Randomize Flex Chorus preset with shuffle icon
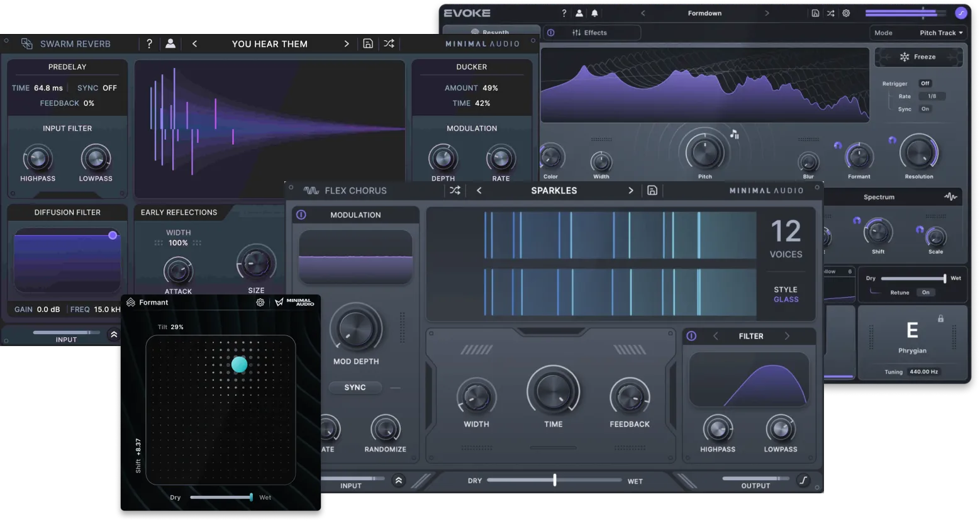Viewport: 980px width, 521px height. (455, 190)
